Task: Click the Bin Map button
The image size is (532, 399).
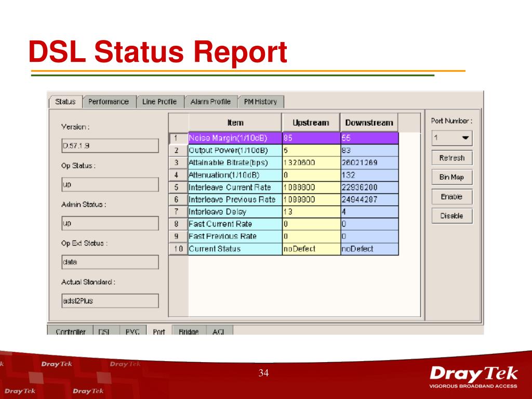Action: pos(452,177)
